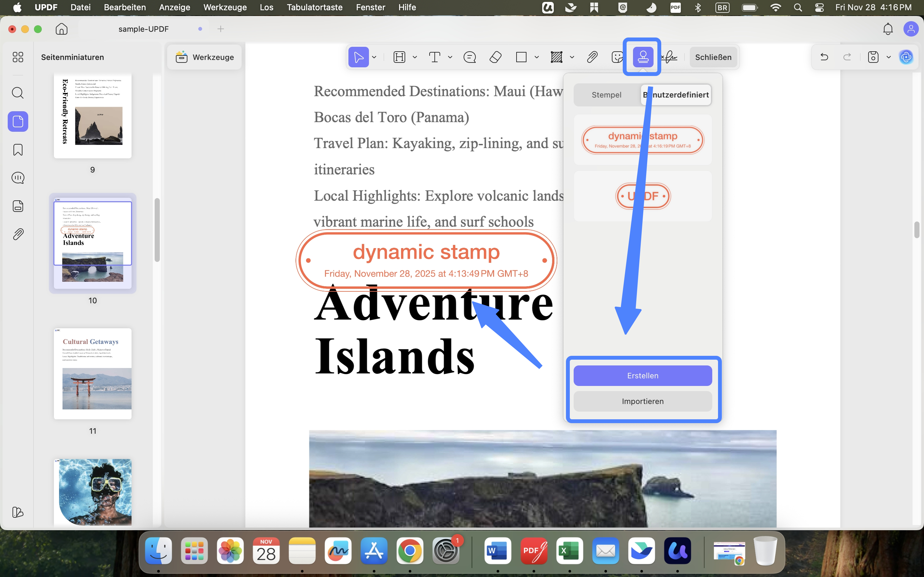Select the Stamp tool
This screenshot has height=577, width=924.
643,57
